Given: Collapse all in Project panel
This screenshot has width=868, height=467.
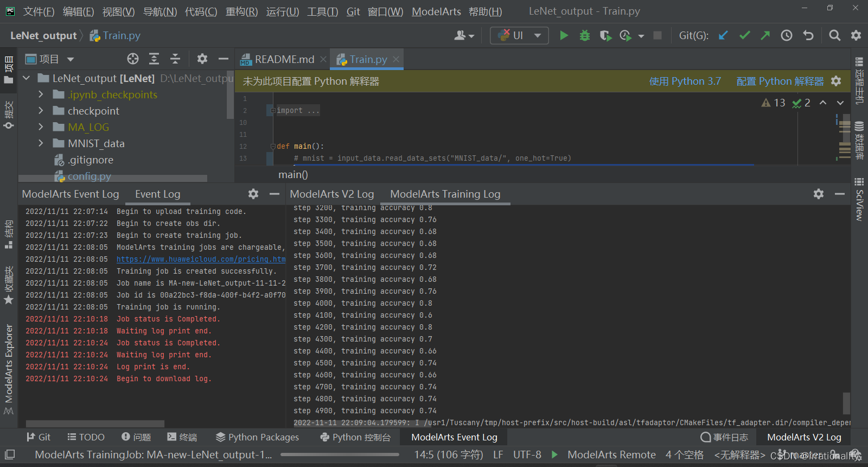Looking at the screenshot, I should 175,59.
